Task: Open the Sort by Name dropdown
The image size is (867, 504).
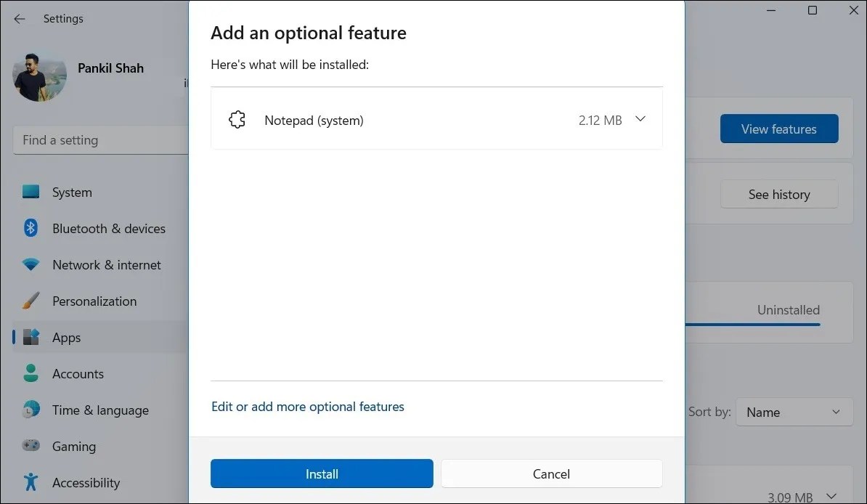Action: [x=794, y=412]
